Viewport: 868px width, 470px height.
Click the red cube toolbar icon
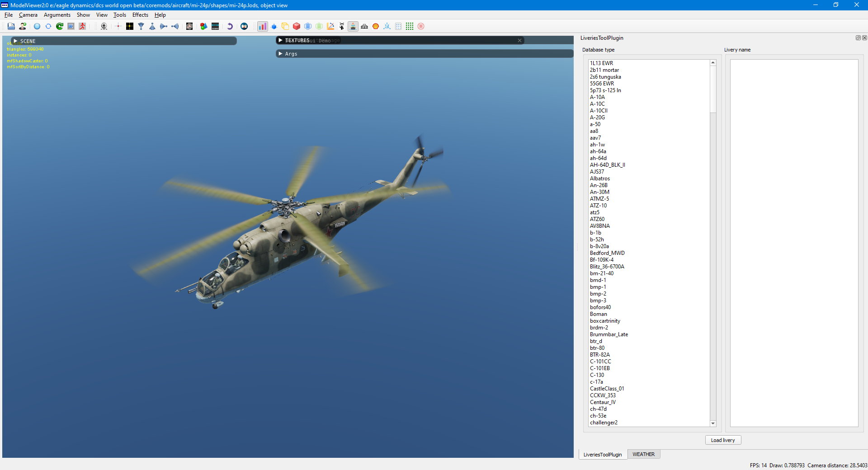[x=297, y=26]
